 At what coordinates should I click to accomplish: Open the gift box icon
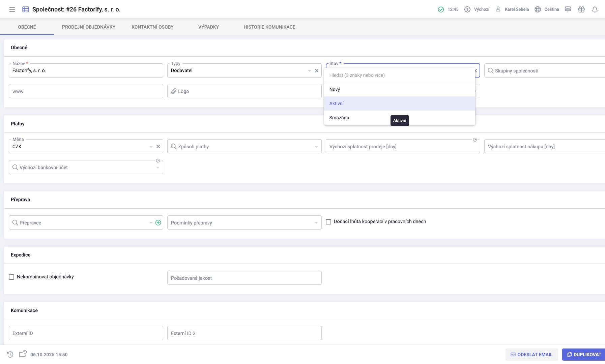coord(581,9)
